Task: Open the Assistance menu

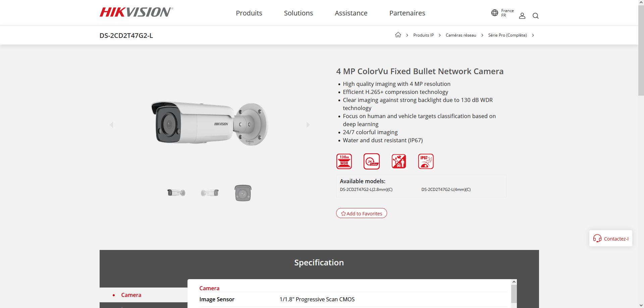Action: coord(351,13)
